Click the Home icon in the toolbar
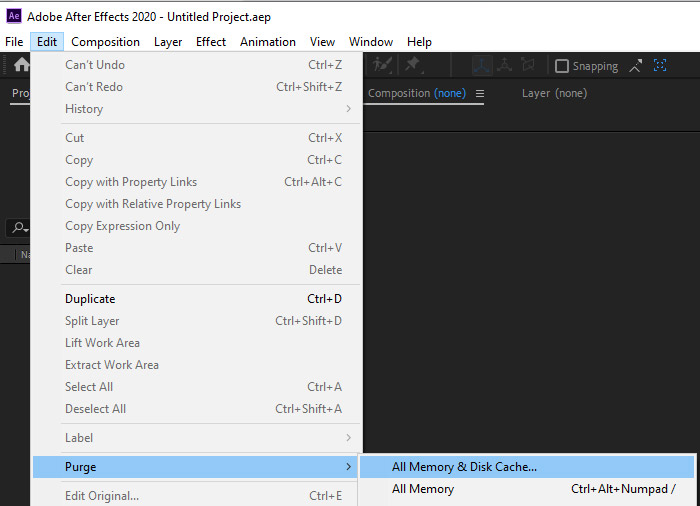Image resolution: width=700 pixels, height=506 pixels. [21, 66]
